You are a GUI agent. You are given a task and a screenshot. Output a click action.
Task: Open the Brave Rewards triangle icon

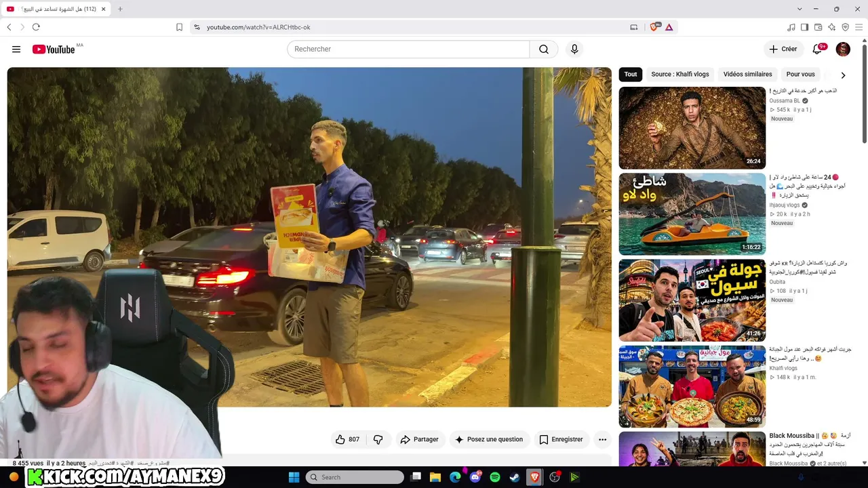[669, 27]
